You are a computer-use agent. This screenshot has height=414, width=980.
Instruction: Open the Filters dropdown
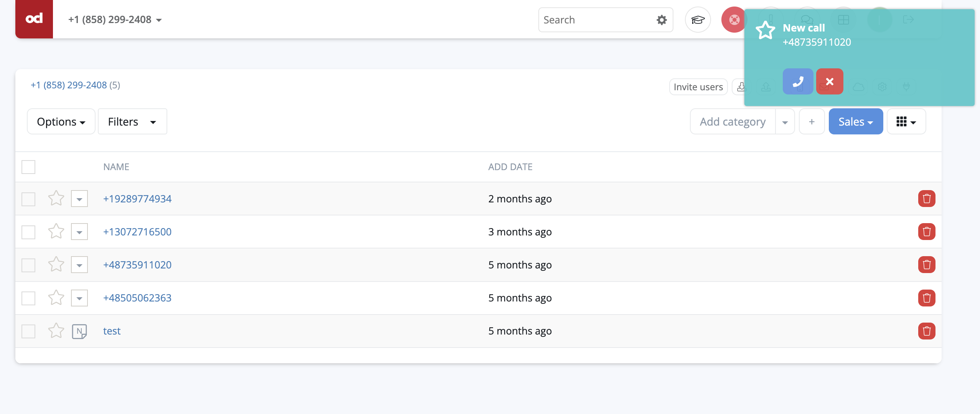coord(132,122)
